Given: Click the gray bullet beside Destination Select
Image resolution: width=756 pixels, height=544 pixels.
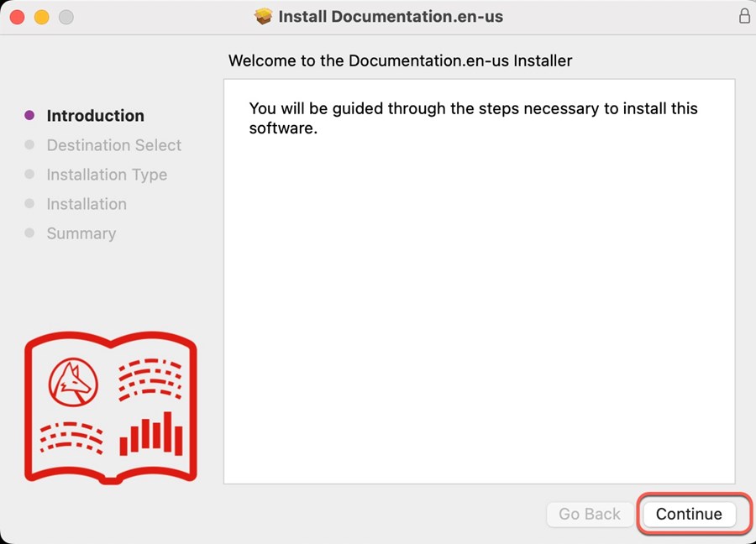Looking at the screenshot, I should click(29, 144).
